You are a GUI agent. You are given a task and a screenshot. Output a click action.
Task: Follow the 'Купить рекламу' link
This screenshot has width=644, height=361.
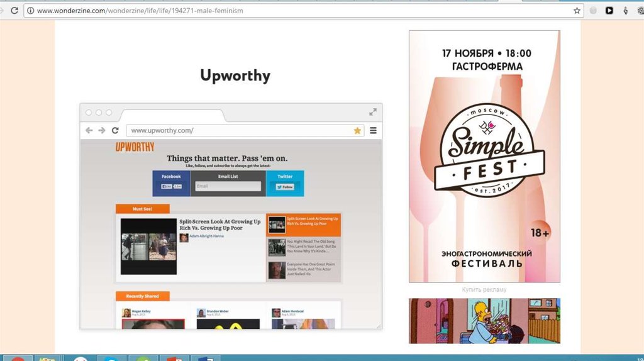tap(484, 289)
